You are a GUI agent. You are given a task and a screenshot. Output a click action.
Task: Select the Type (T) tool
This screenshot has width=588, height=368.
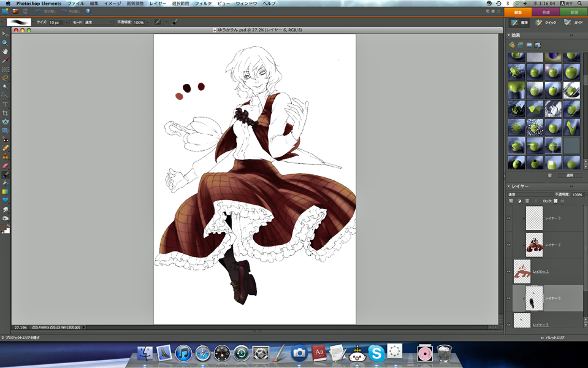pos(6,104)
